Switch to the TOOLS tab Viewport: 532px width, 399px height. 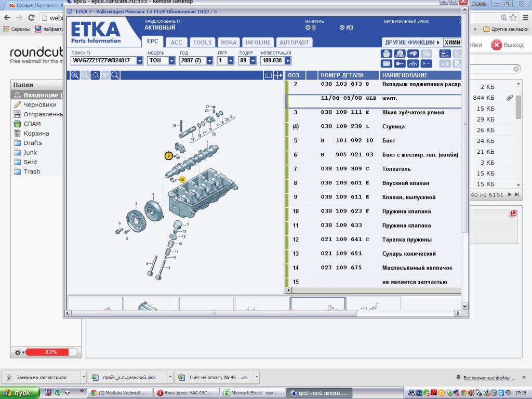pyautogui.click(x=203, y=43)
